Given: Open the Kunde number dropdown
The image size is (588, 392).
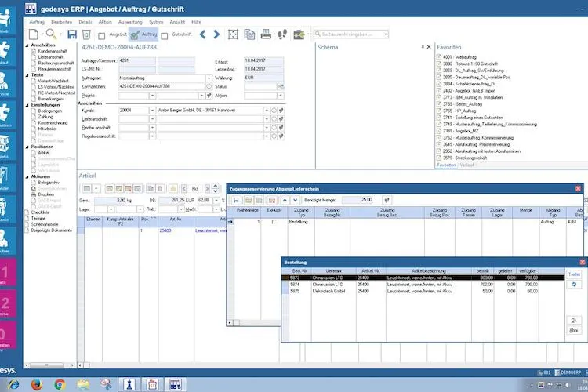Looking at the screenshot, I should pos(152,111).
